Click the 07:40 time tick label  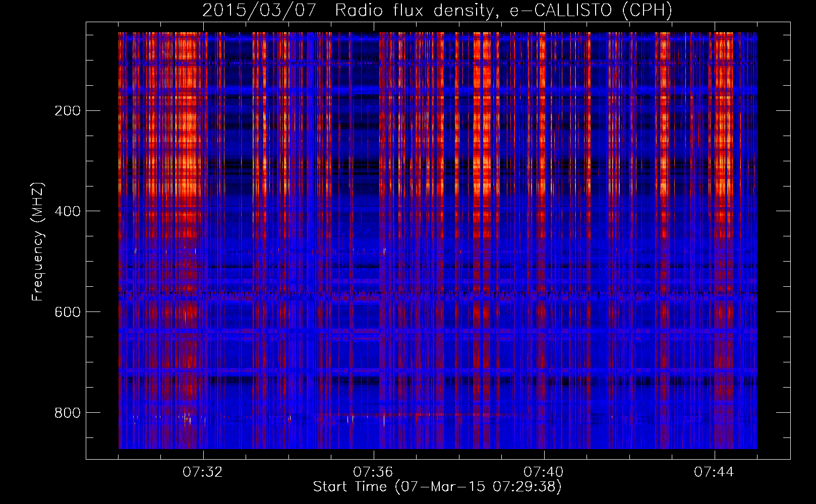544,472
